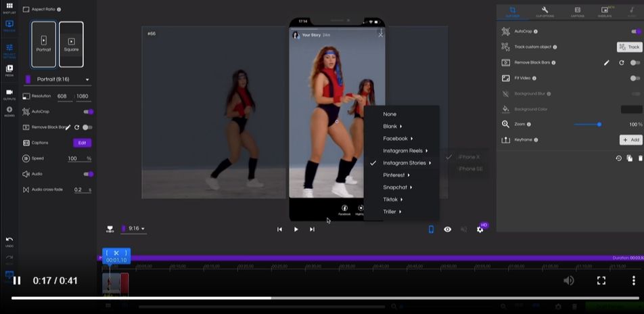Click the split scissors icon on playhead
The width and height of the screenshot is (644, 314).
116,253
